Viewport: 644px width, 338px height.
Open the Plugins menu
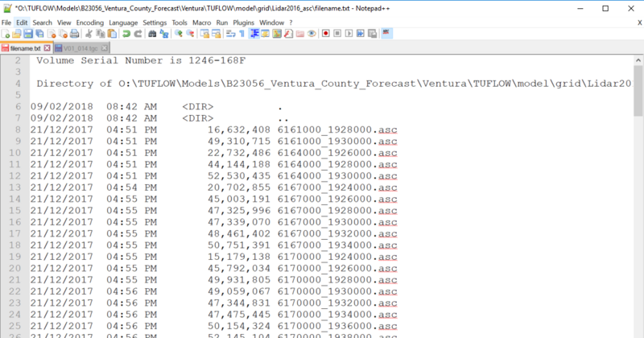pyautogui.click(x=244, y=23)
